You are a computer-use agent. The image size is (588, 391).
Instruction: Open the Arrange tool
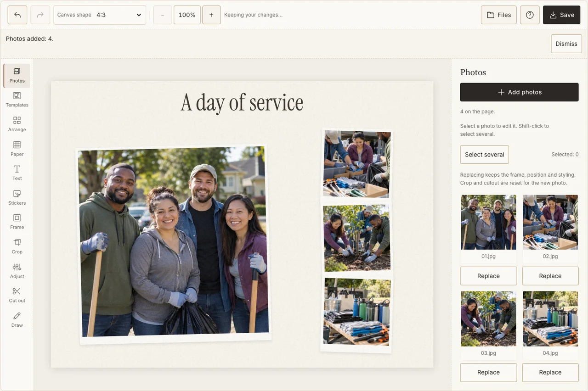point(17,124)
